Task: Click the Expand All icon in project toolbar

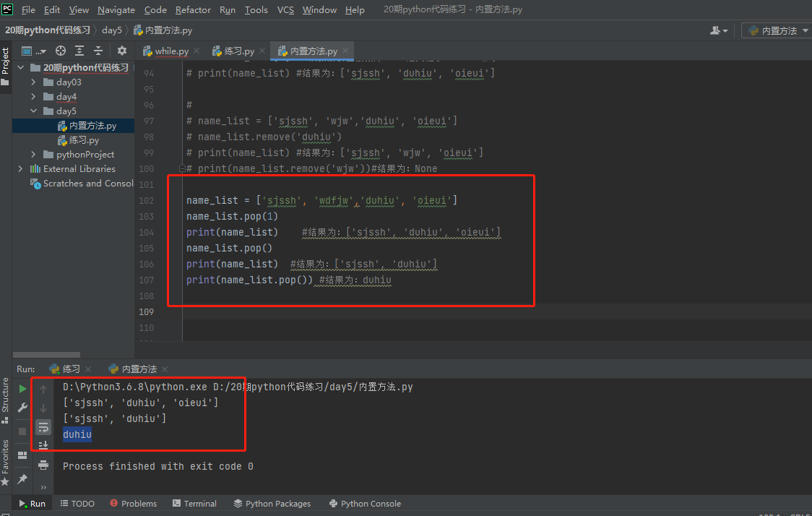Action: tap(79, 51)
